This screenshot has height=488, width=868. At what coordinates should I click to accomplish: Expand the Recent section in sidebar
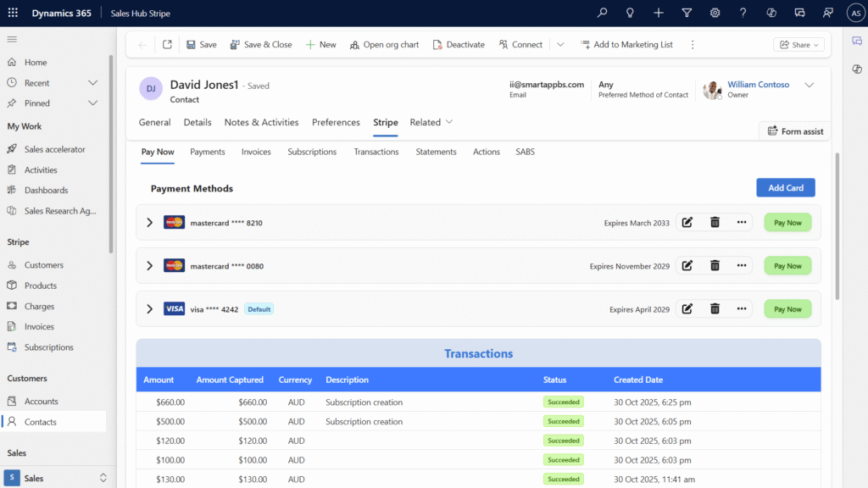click(x=93, y=83)
